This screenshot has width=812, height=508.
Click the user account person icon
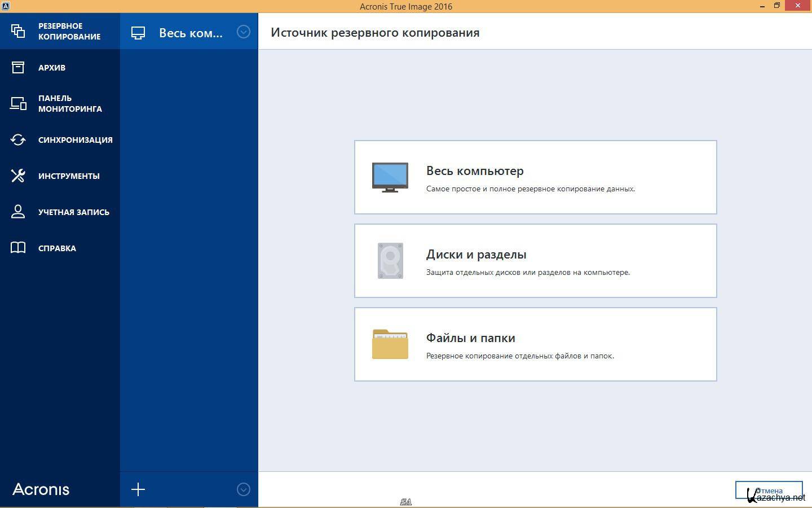click(x=18, y=212)
